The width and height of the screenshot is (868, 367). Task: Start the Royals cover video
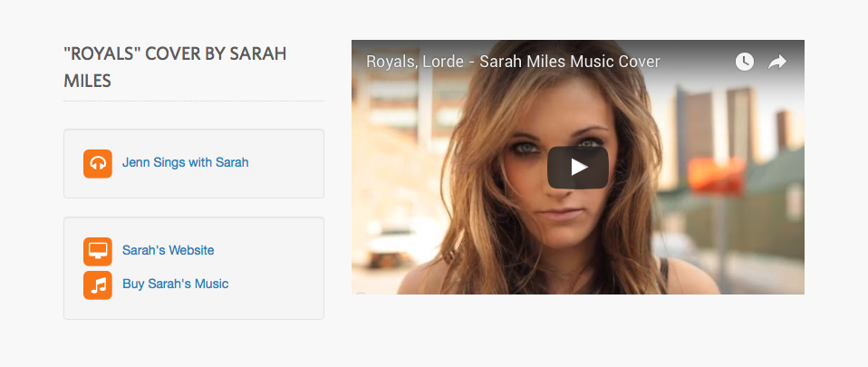[x=578, y=167]
